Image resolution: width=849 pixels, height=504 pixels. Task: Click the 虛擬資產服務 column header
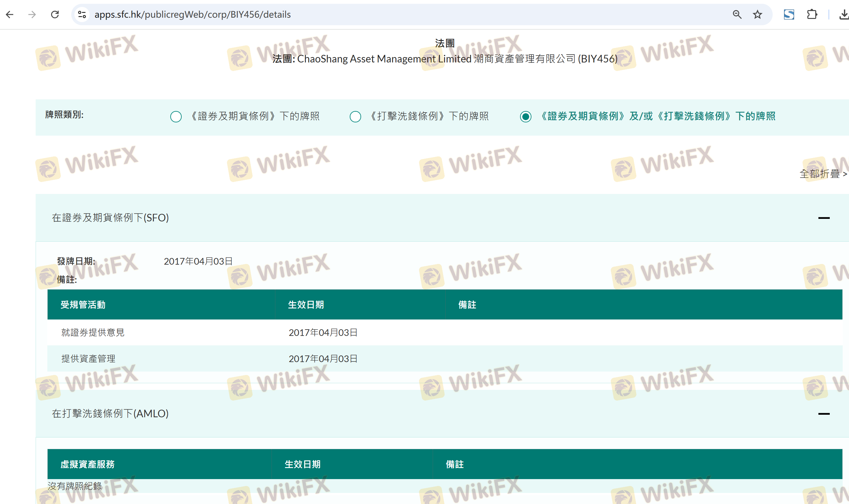tap(87, 464)
